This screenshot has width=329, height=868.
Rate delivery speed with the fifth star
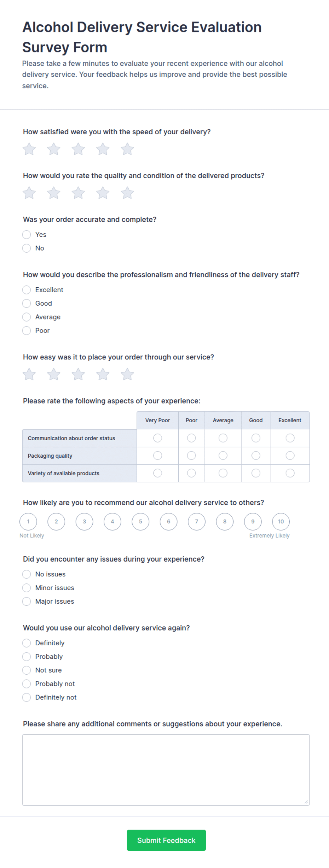point(127,149)
